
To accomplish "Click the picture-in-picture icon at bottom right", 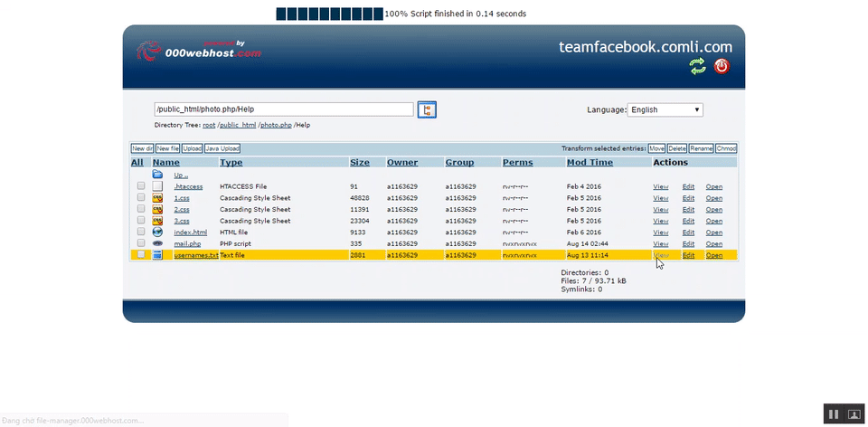I will point(854,413).
